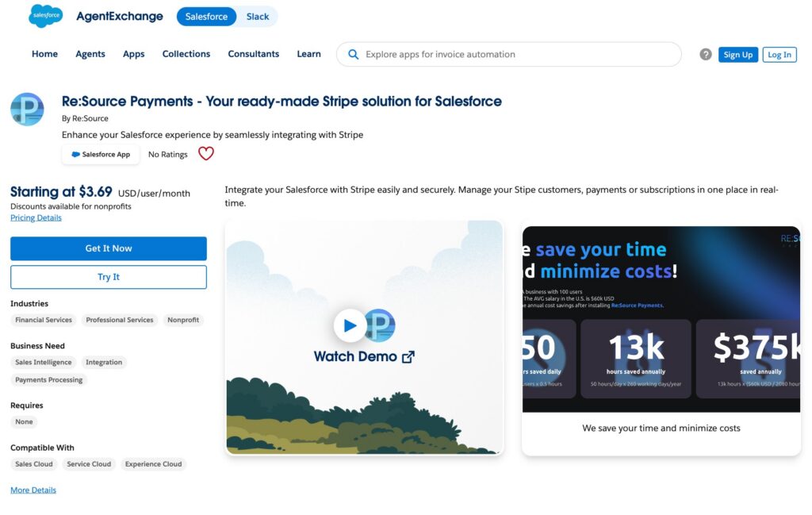Open Watch Demo external link icon
The image size is (812, 515).
click(x=408, y=357)
